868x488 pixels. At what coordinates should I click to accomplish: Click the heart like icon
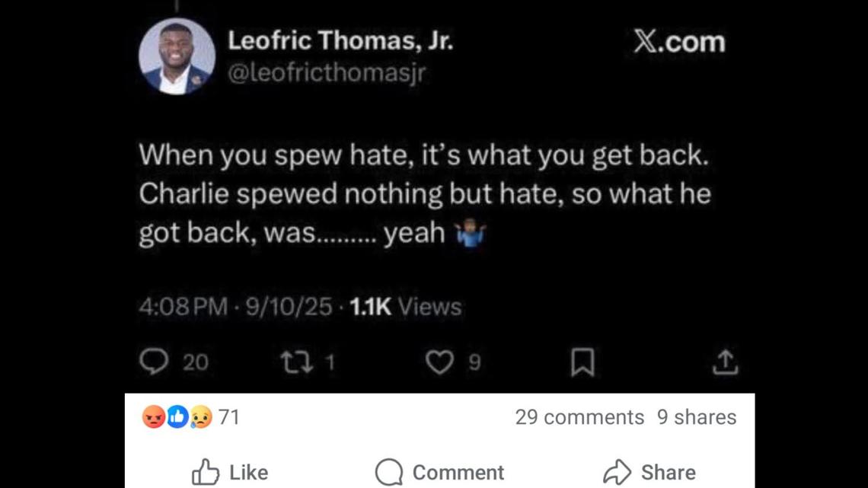click(x=439, y=363)
